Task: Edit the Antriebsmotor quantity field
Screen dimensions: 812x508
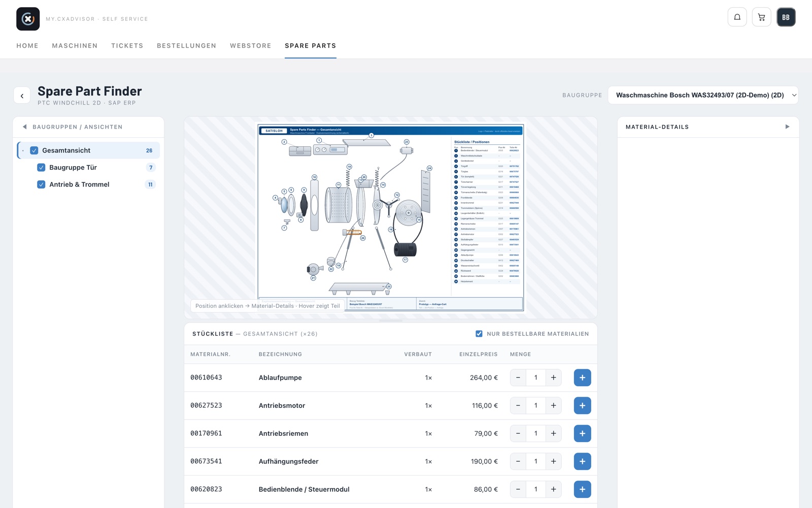Action: (535, 405)
